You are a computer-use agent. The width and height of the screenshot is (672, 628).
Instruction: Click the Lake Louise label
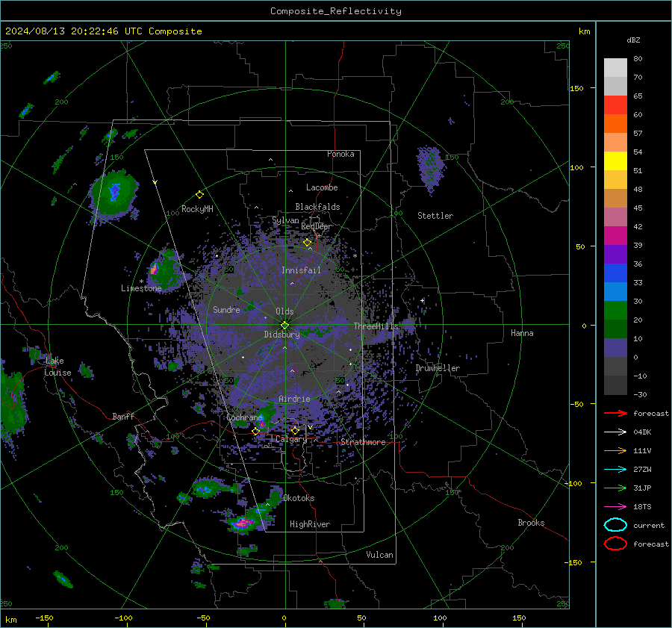[57, 367]
